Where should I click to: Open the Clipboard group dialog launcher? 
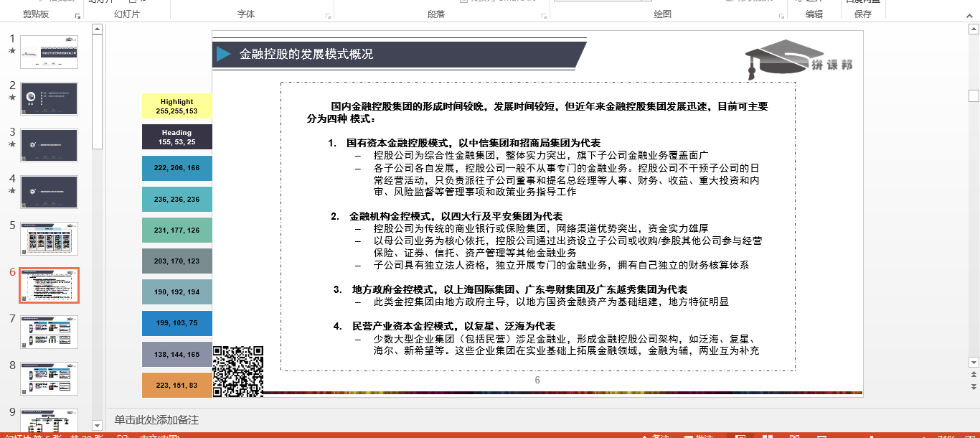[78, 15]
